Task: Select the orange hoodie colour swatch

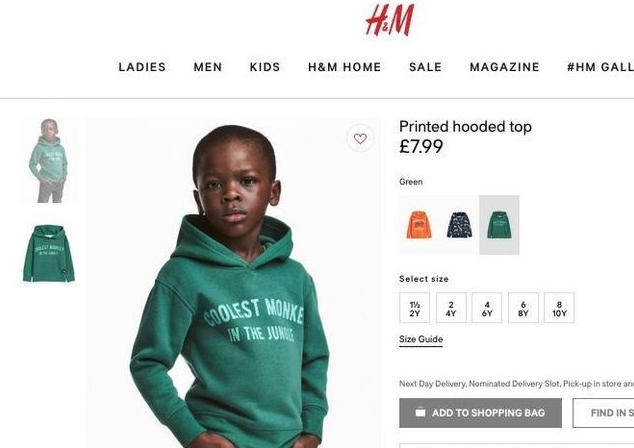Action: tap(419, 225)
